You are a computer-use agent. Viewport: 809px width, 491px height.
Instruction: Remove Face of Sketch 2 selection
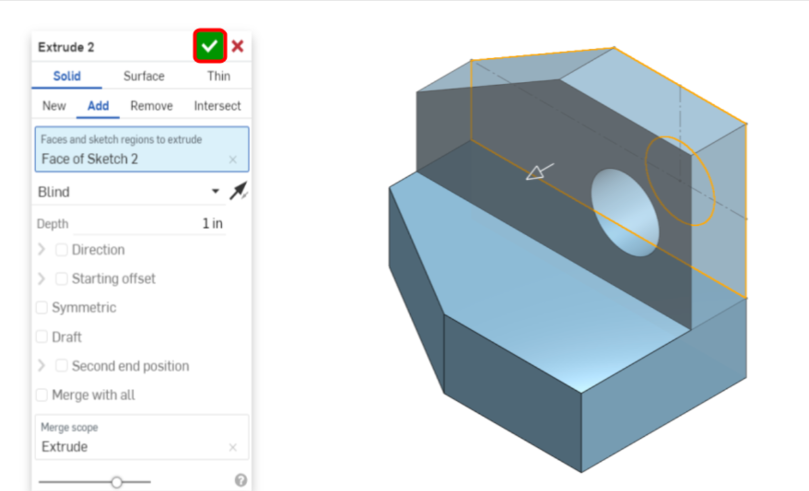pos(233,159)
